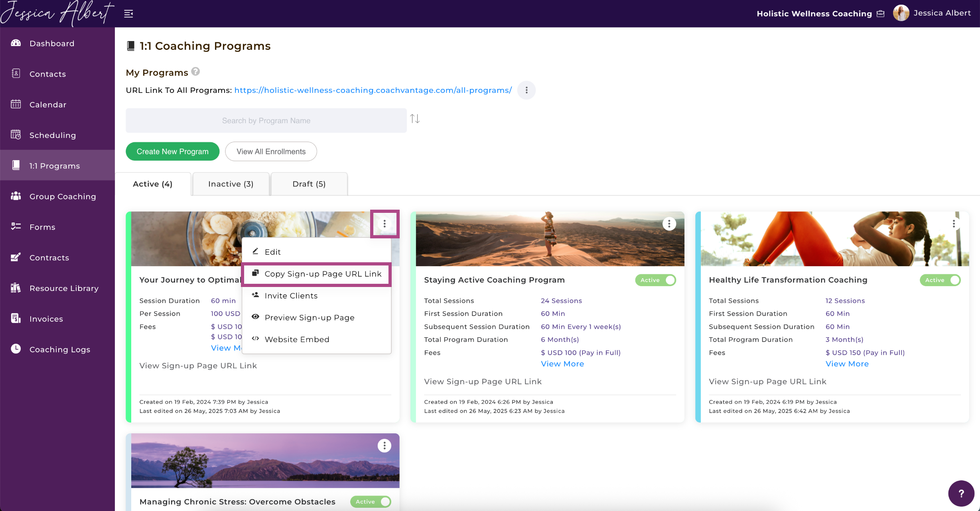The height and width of the screenshot is (511, 980).
Task: Click the add-person icon beside Invite Clients
Action: point(255,295)
